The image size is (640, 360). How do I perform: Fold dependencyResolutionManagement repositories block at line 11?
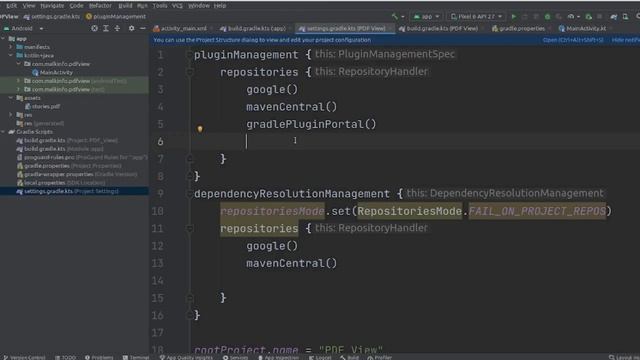[189, 229]
